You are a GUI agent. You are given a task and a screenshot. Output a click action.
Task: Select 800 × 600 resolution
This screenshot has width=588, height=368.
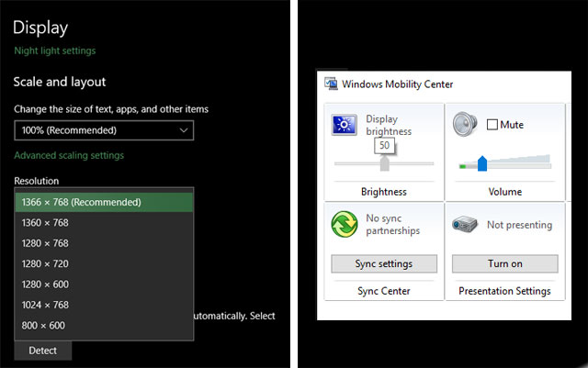click(x=104, y=325)
